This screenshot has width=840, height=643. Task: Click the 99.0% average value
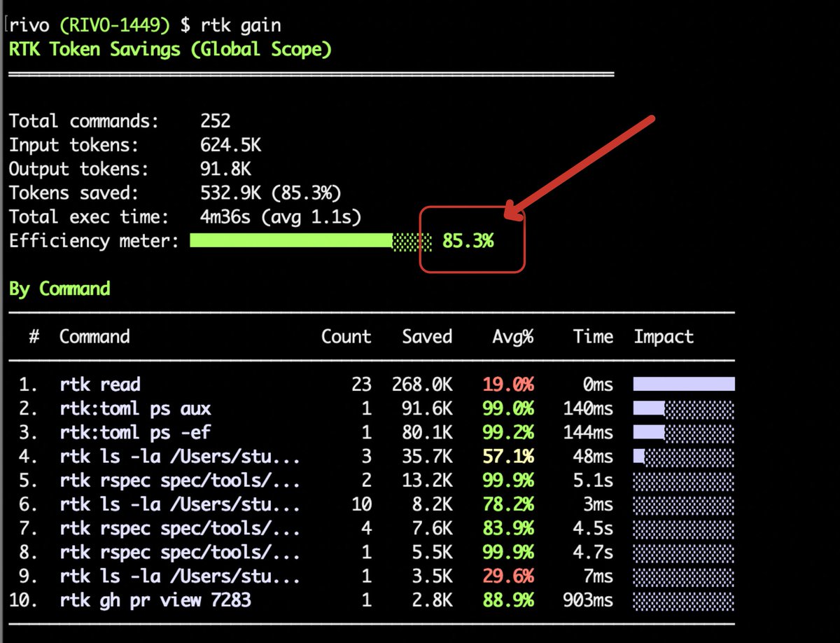click(508, 408)
